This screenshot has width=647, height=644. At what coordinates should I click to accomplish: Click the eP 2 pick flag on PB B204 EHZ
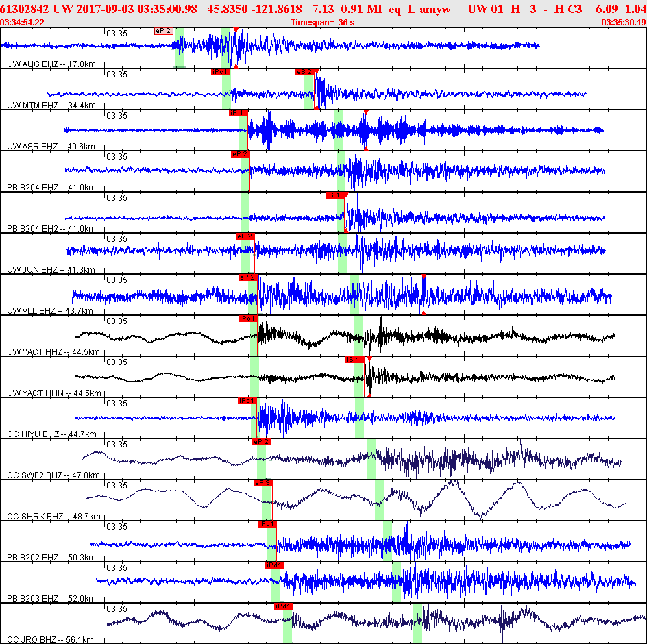[x=240, y=154]
